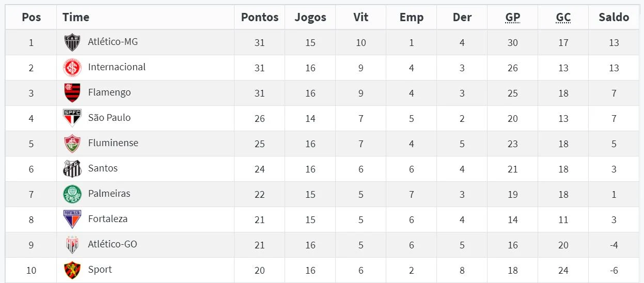
Task: Click the Jogos column header
Action: tap(310, 17)
